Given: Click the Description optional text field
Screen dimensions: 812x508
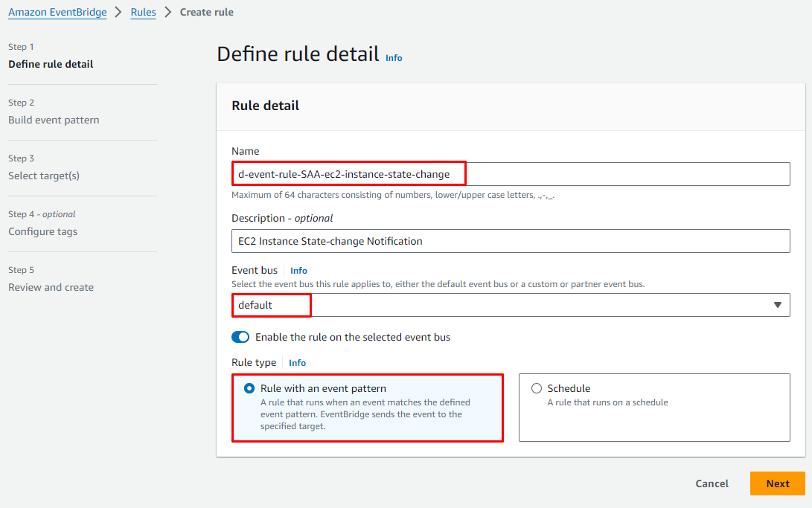Looking at the screenshot, I should tap(510, 241).
